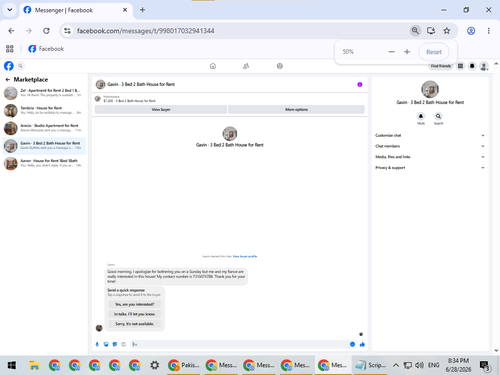Click the message text input field
The height and width of the screenshot is (375, 500).
click(x=240, y=344)
